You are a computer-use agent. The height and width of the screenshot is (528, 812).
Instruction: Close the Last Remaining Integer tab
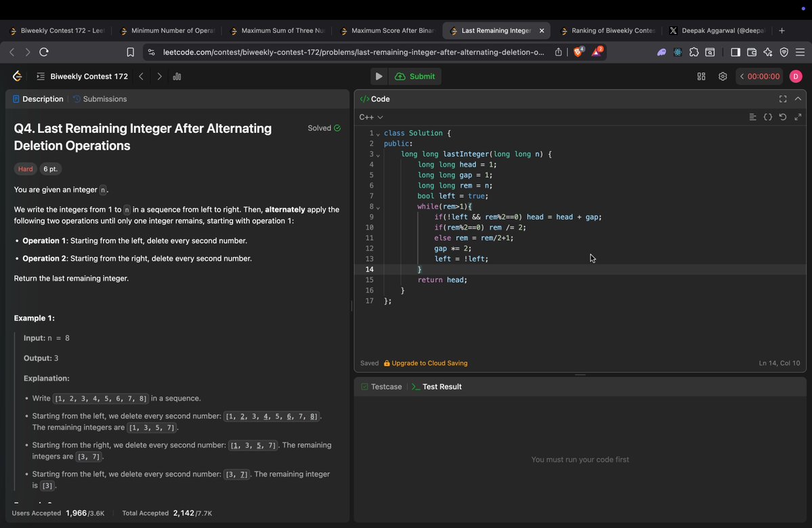coord(542,31)
